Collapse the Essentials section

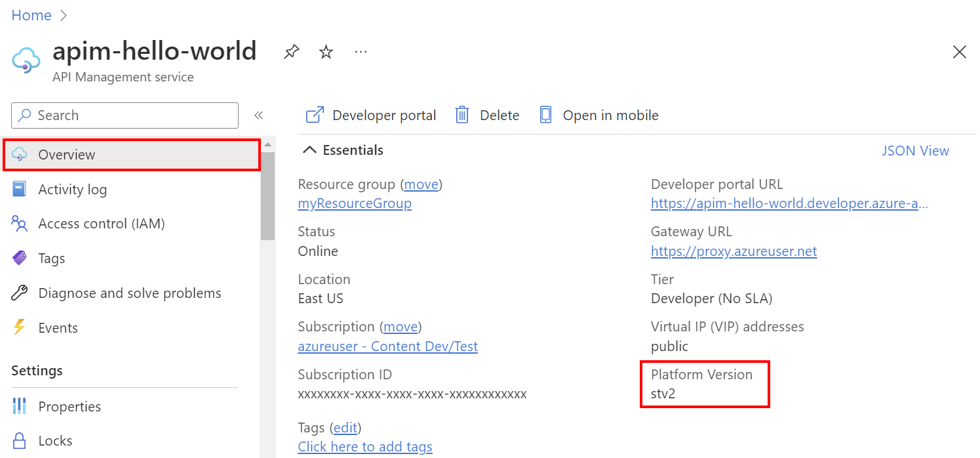coord(310,150)
